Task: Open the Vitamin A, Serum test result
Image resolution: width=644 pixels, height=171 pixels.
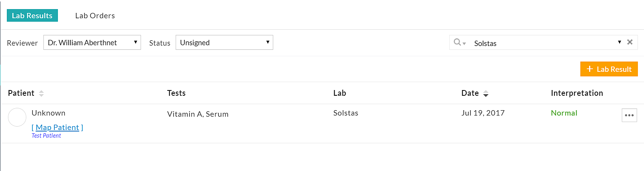Action: (x=198, y=114)
